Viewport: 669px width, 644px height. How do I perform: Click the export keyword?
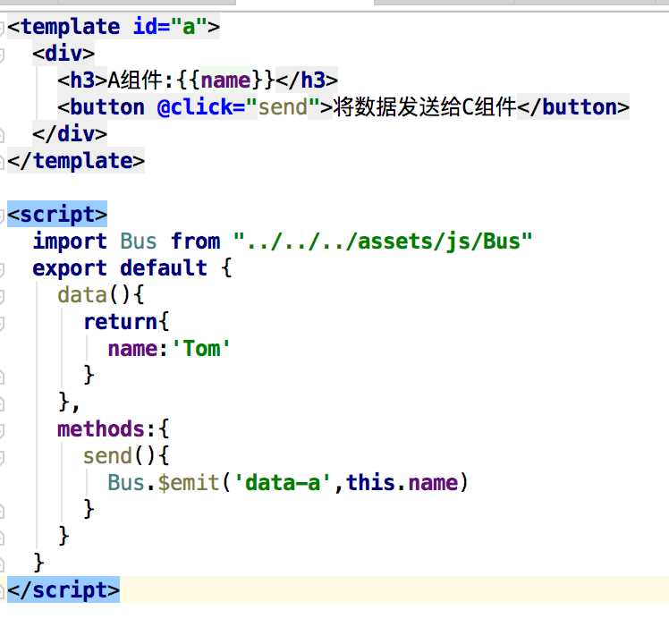pos(70,268)
